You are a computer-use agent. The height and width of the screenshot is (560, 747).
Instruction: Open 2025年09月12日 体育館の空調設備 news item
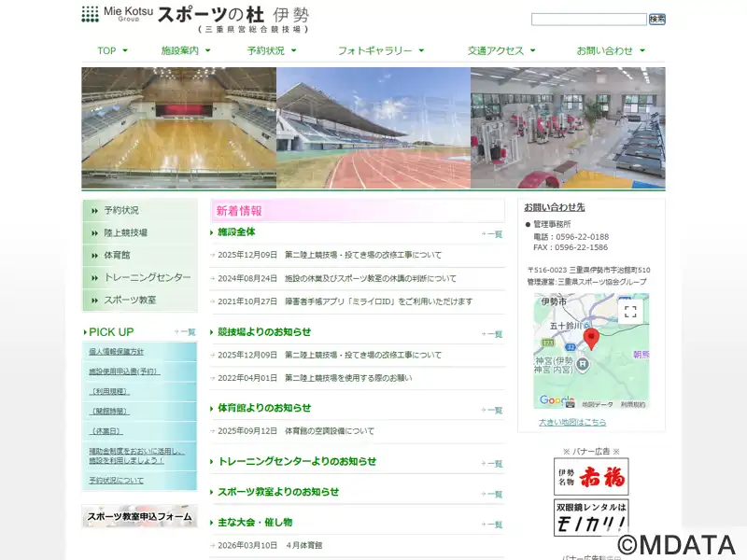pyautogui.click(x=296, y=431)
